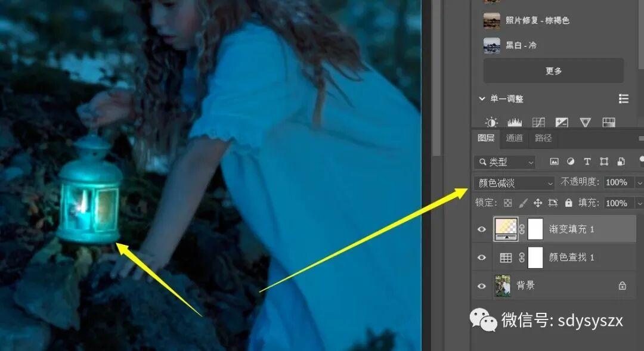Open the 填充 slider dropdown arrow
This screenshot has width=644, height=351.
click(x=639, y=203)
